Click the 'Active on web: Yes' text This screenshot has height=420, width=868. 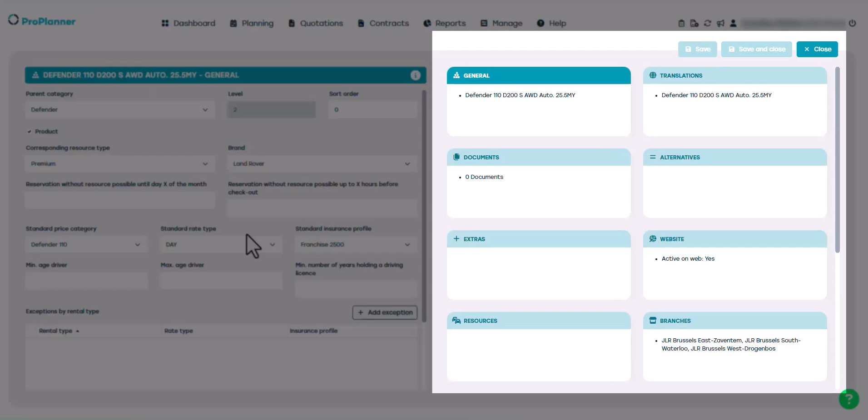click(x=688, y=259)
